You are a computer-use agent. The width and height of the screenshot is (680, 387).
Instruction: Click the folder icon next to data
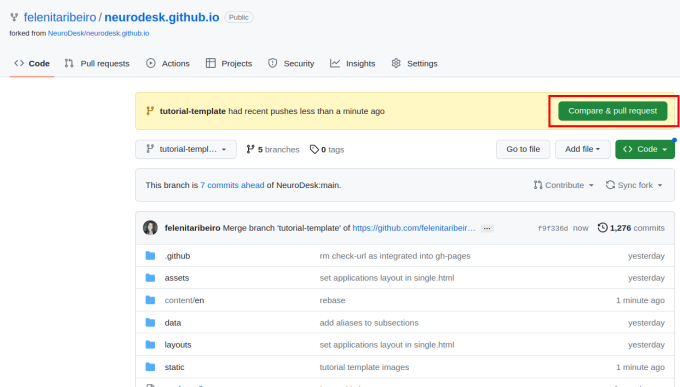point(150,323)
